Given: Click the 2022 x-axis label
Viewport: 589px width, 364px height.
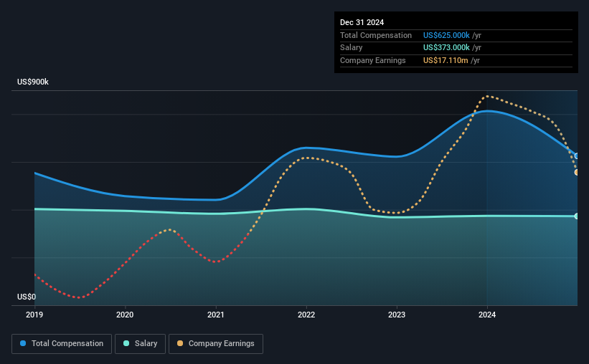Looking at the screenshot, I should tap(306, 315).
